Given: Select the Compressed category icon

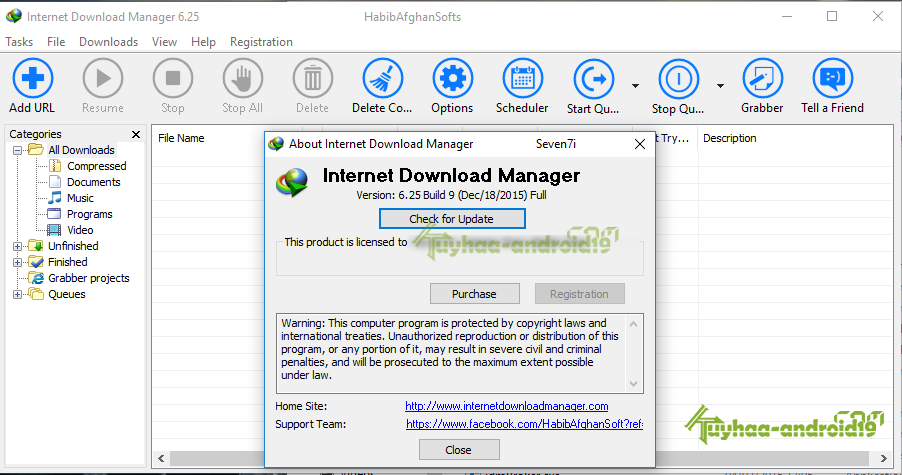Looking at the screenshot, I should tap(55, 166).
